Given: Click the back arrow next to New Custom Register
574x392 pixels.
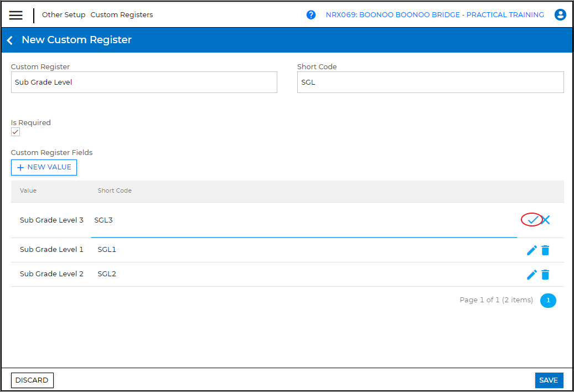Looking at the screenshot, I should pyautogui.click(x=9, y=40).
